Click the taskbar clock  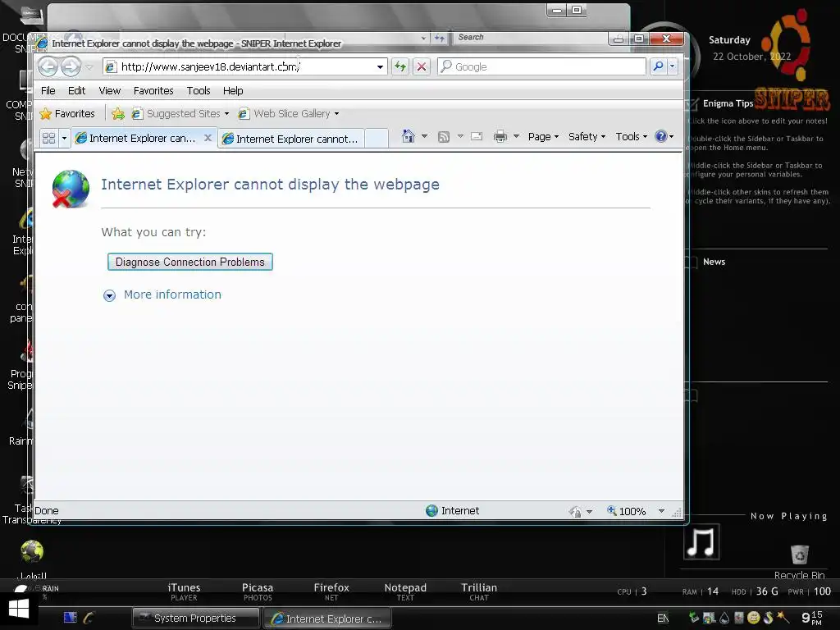811,618
